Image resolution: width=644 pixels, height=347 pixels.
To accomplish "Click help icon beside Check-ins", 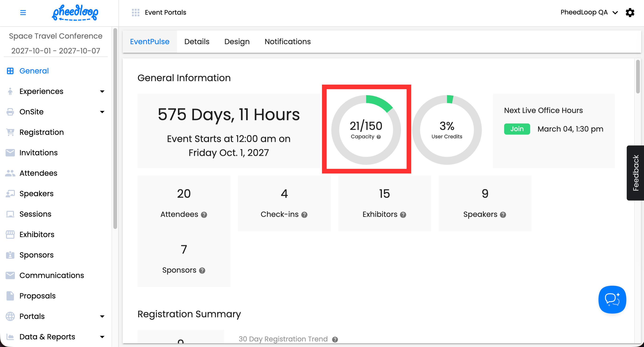I will (x=304, y=215).
